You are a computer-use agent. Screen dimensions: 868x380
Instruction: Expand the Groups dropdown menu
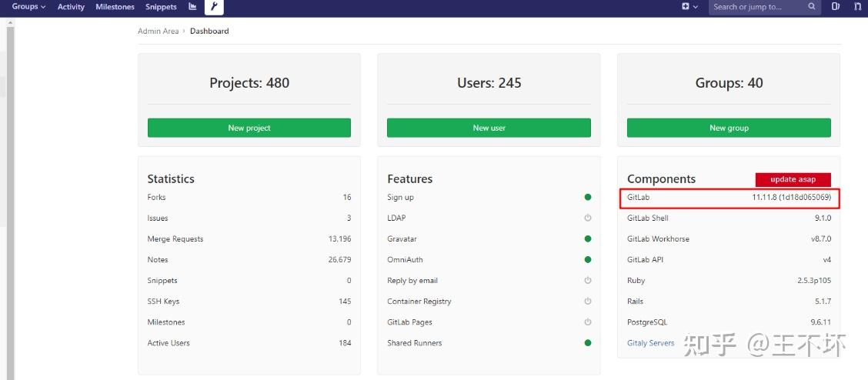point(28,7)
